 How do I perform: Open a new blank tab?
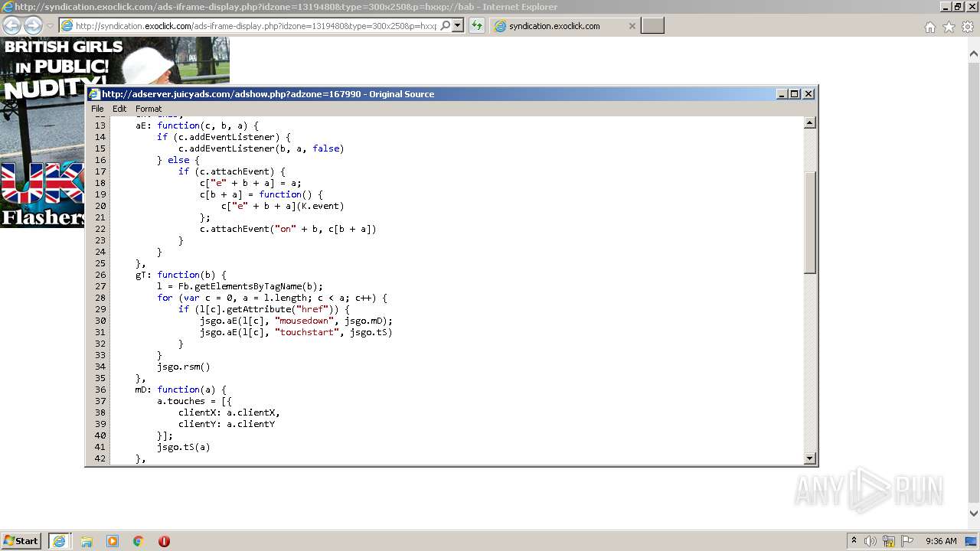coord(652,26)
